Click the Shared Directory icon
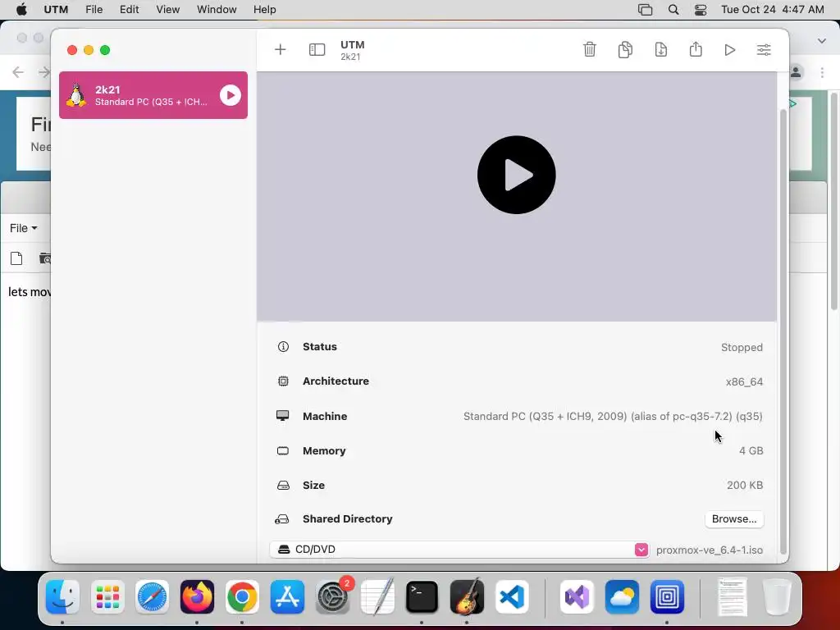The image size is (840, 630). [282, 519]
